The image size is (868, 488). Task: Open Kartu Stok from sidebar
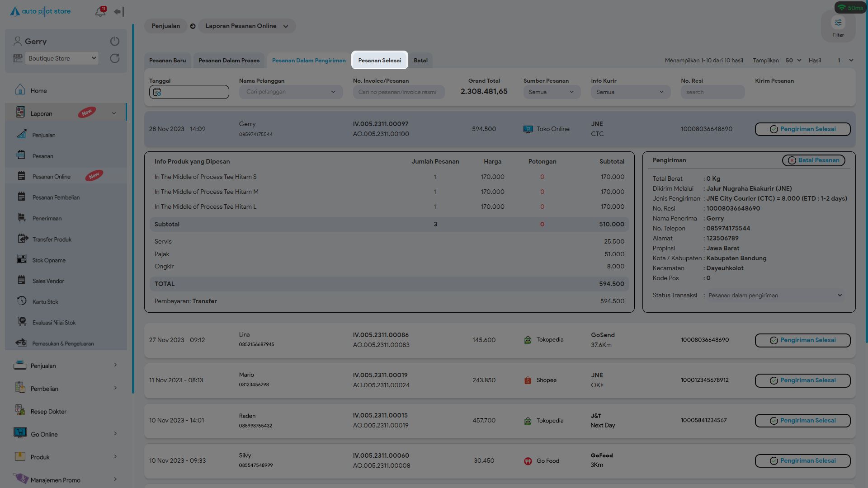pyautogui.click(x=45, y=302)
